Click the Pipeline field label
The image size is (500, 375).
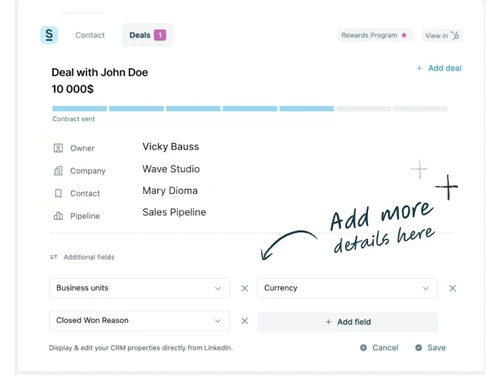(x=85, y=216)
